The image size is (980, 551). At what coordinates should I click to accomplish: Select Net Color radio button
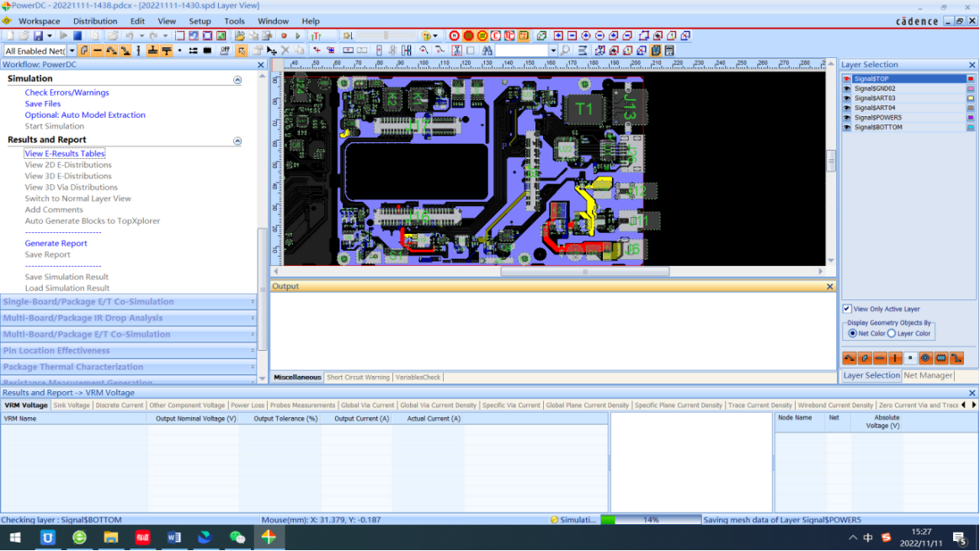pos(853,334)
